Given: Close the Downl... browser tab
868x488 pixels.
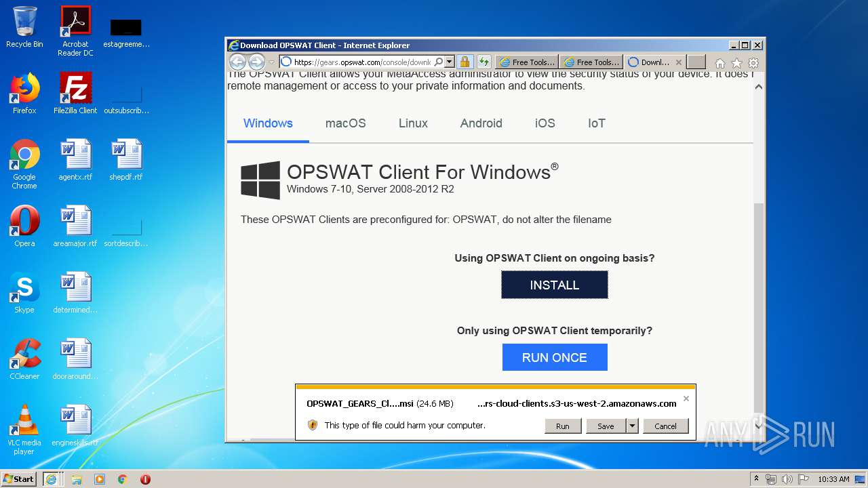Looking at the screenshot, I should click(679, 62).
